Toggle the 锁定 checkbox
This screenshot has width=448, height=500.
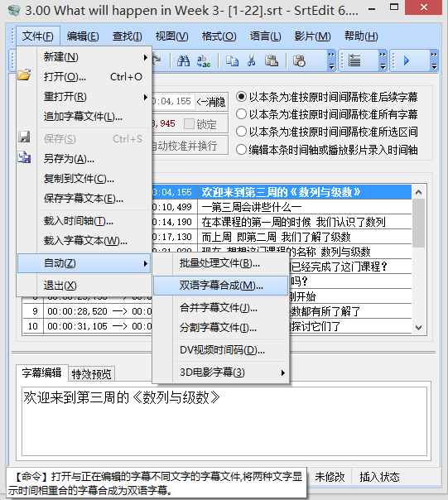point(189,123)
